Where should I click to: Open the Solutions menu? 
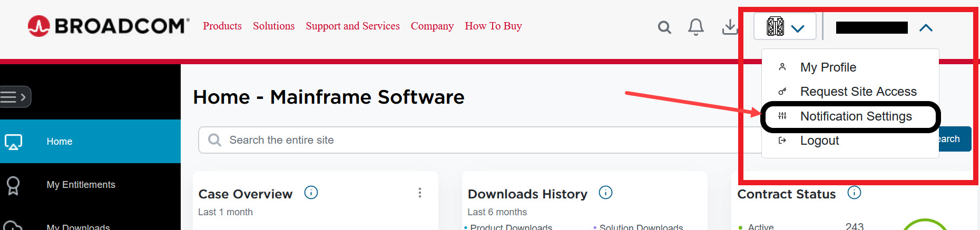coord(273,26)
